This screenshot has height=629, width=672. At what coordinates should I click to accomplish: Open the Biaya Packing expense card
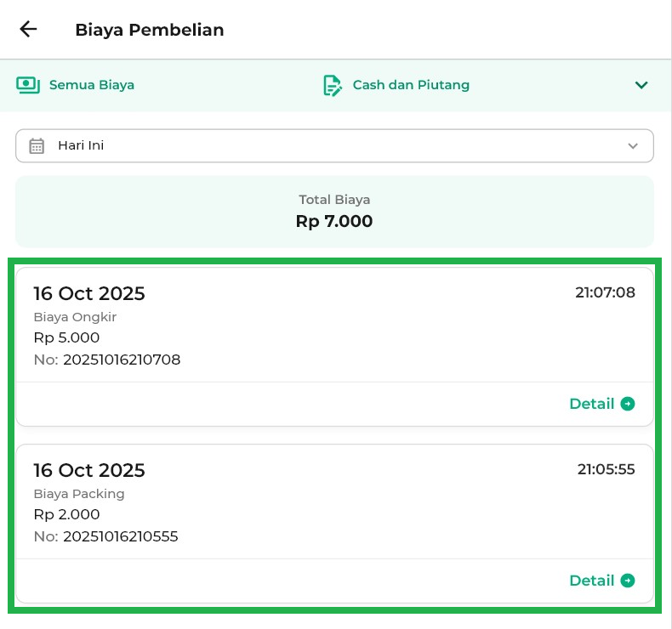(x=334, y=504)
